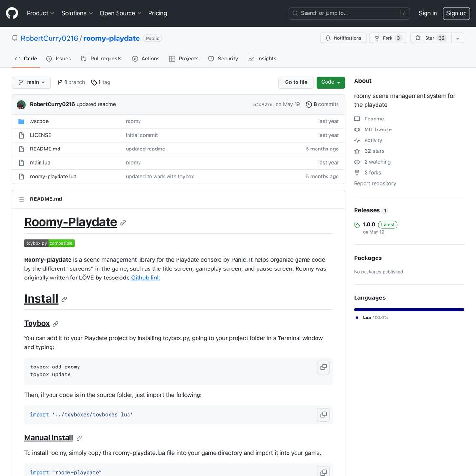Image resolution: width=476 pixels, height=476 pixels.
Task: Click the fork icon in Fork button
Action: [x=377, y=38]
